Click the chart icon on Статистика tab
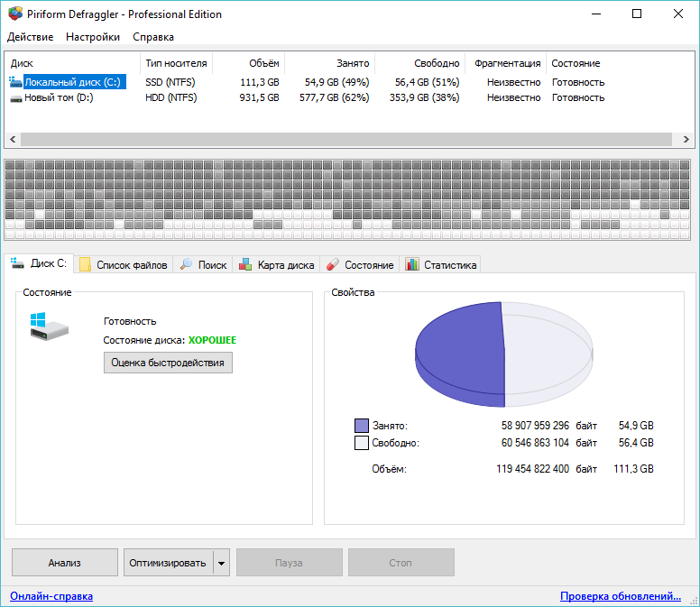This screenshot has width=700, height=607. click(412, 265)
